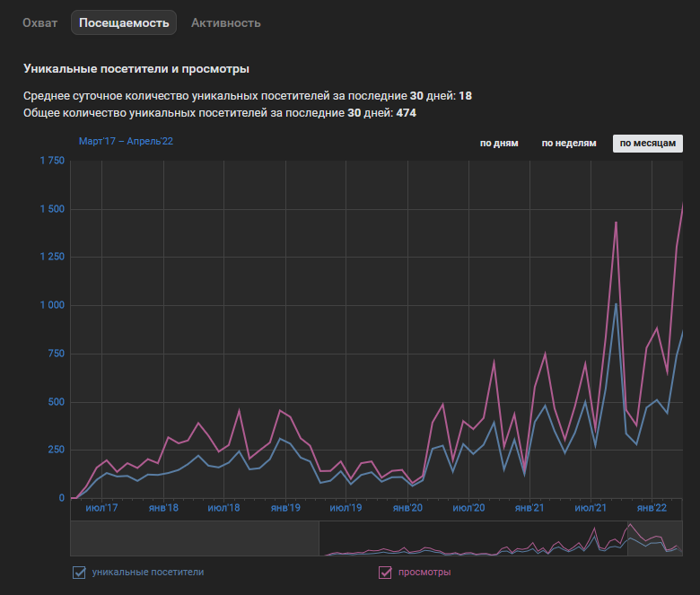Switch to the Охват tab

pos(39,22)
